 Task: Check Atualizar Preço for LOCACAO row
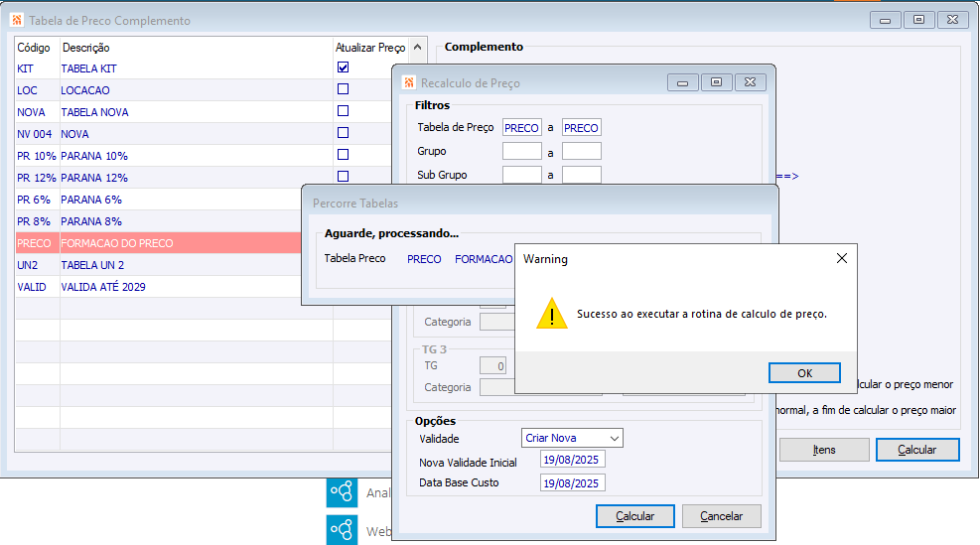pos(343,89)
